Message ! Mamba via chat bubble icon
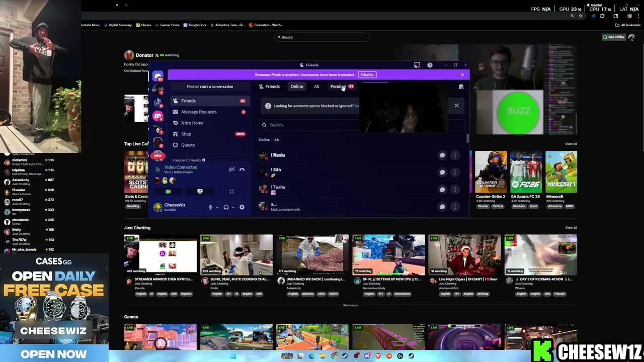Image resolution: width=644 pixels, height=362 pixels. pos(442,155)
